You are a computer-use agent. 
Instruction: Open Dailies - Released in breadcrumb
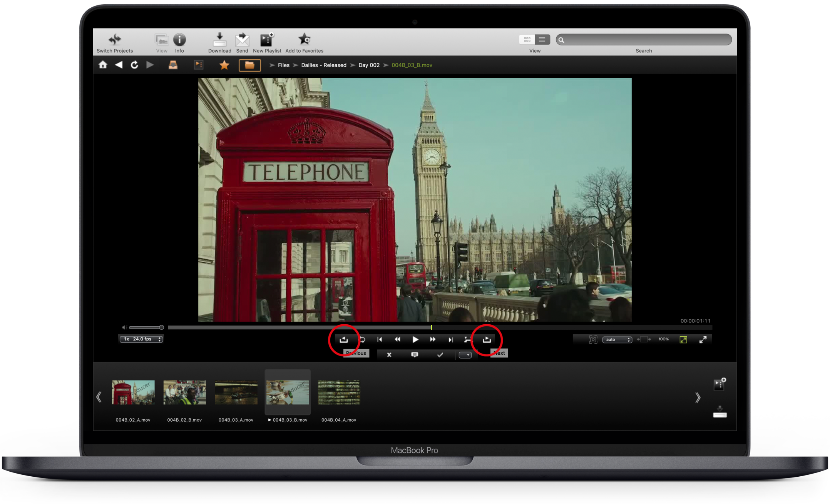tap(323, 65)
